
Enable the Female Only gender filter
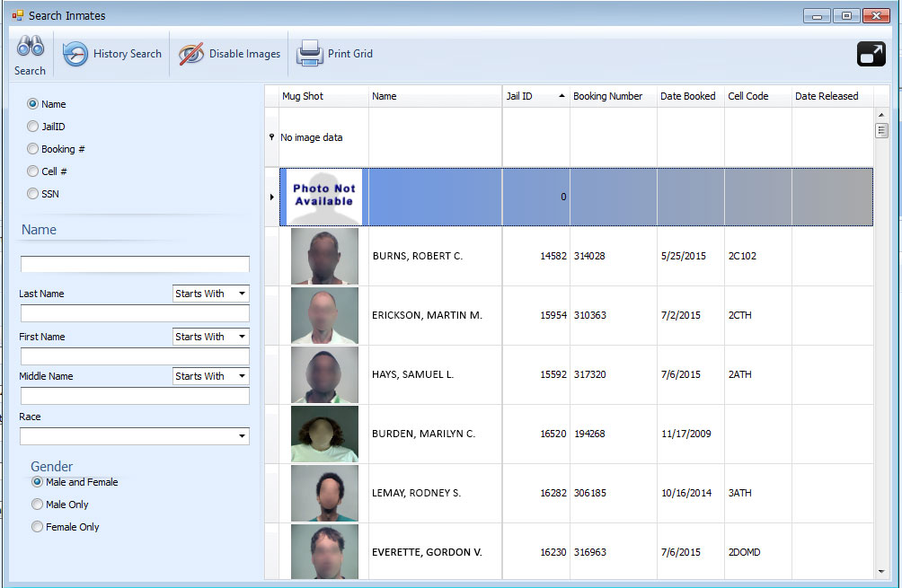point(37,527)
